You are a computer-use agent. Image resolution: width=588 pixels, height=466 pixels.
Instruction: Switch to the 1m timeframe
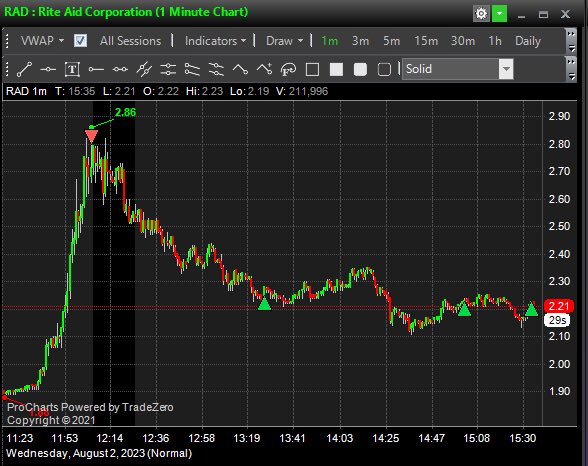330,40
